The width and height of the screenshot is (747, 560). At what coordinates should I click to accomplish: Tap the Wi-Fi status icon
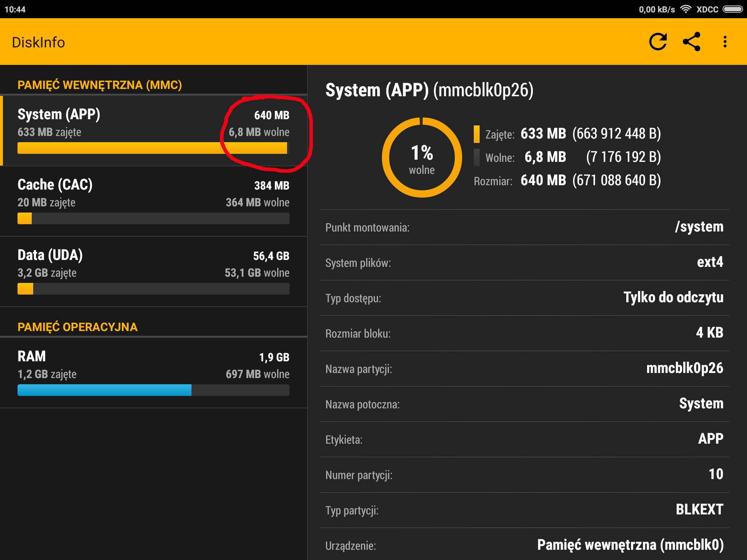point(686,9)
